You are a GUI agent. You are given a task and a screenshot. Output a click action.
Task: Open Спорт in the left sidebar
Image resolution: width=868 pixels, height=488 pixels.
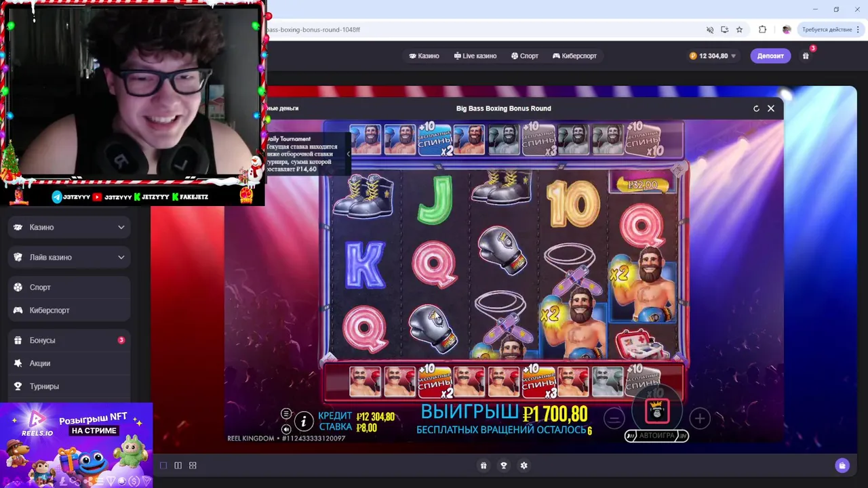[69, 287]
